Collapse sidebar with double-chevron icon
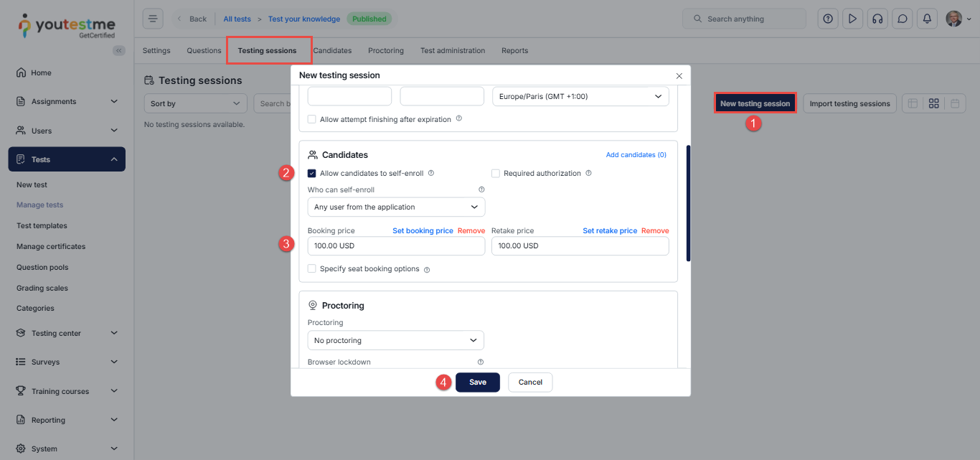The height and width of the screenshot is (460, 980). [x=119, y=50]
